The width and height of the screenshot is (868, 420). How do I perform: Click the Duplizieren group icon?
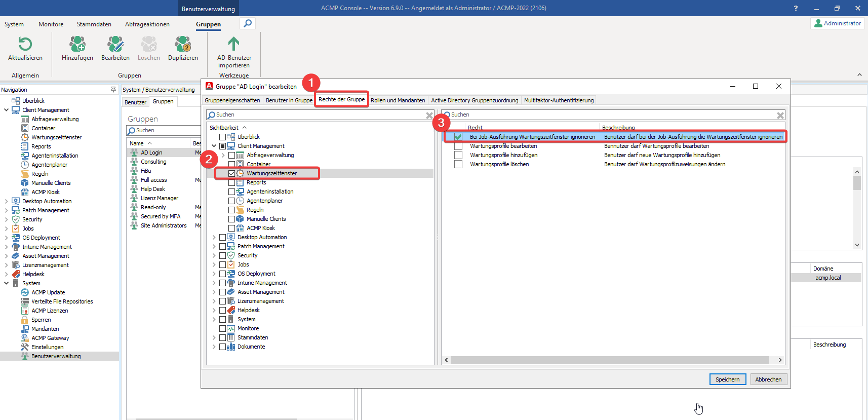click(x=183, y=45)
